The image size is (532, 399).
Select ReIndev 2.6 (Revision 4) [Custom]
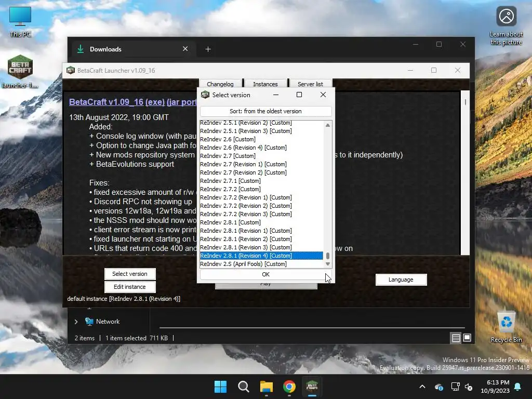coord(261,148)
